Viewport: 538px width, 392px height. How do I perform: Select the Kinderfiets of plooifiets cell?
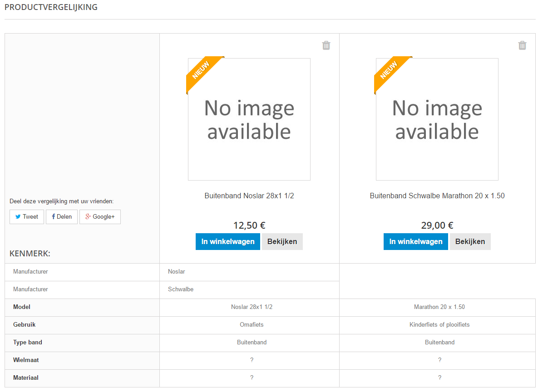(438, 325)
